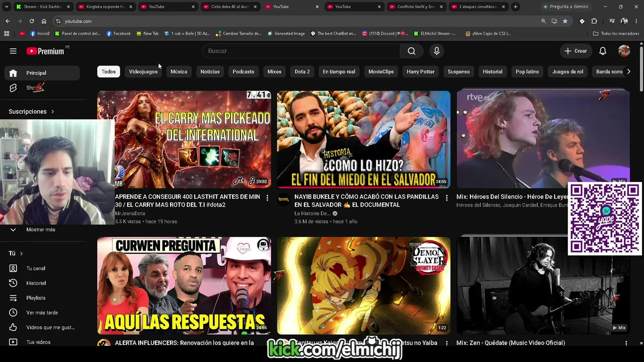Screen dimensions: 644x362
Task: Open the browser extensions puzzle icon
Action: (594, 21)
